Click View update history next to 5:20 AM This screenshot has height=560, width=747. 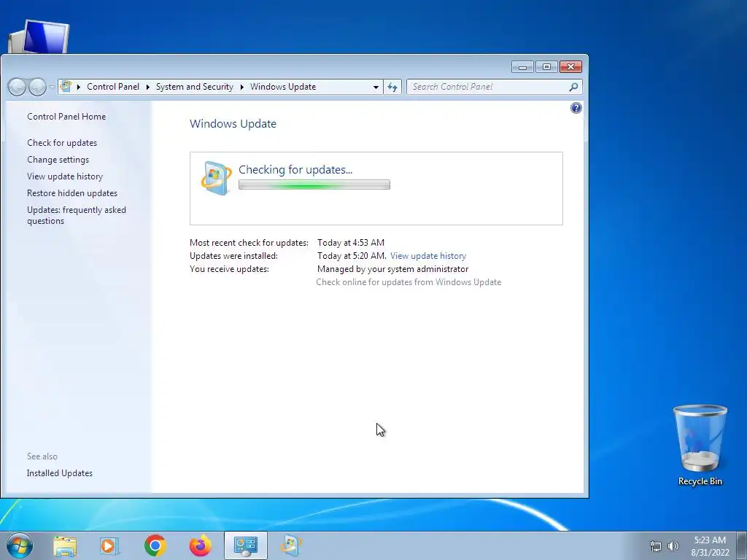pyautogui.click(x=427, y=256)
